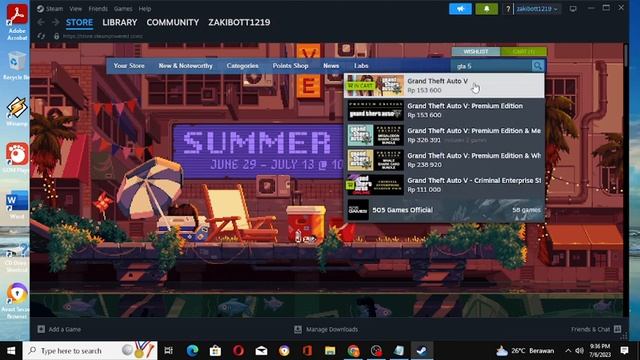
Task: Click the magnifier search icon
Action: 538,66
